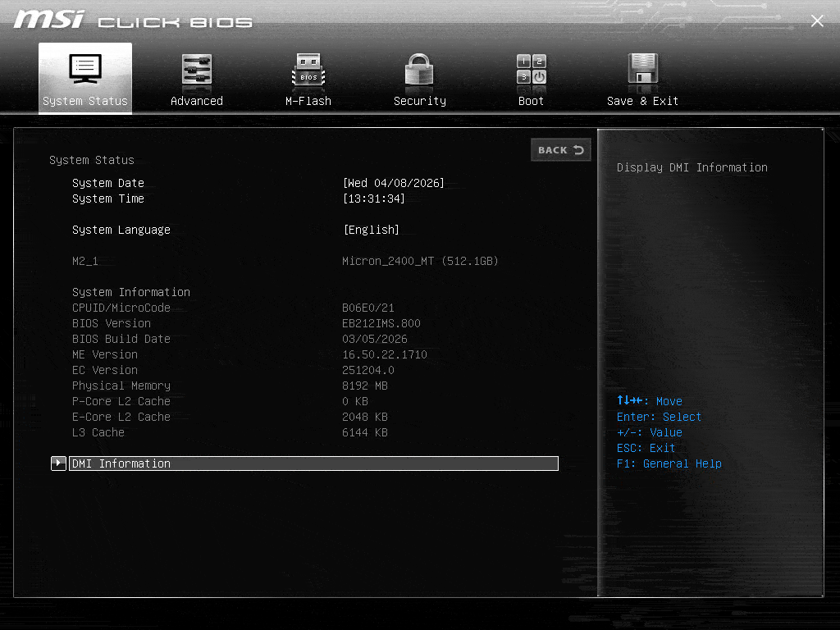The height and width of the screenshot is (630, 840).
Task: Click the M2_1 label
Action: (x=85, y=261)
